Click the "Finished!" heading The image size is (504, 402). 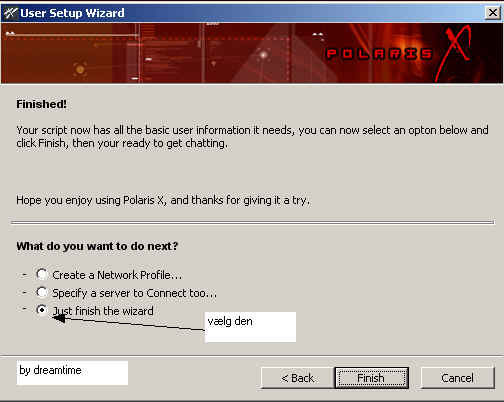[42, 104]
